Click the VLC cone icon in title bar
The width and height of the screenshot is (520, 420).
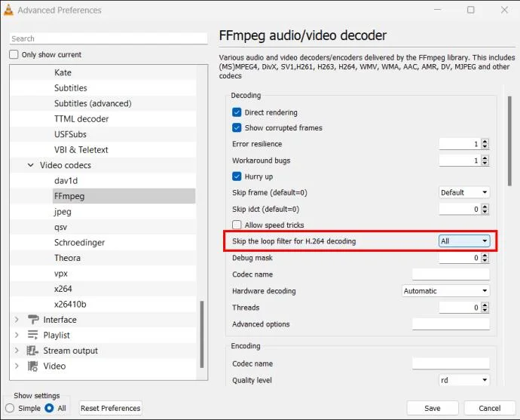pyautogui.click(x=8, y=10)
